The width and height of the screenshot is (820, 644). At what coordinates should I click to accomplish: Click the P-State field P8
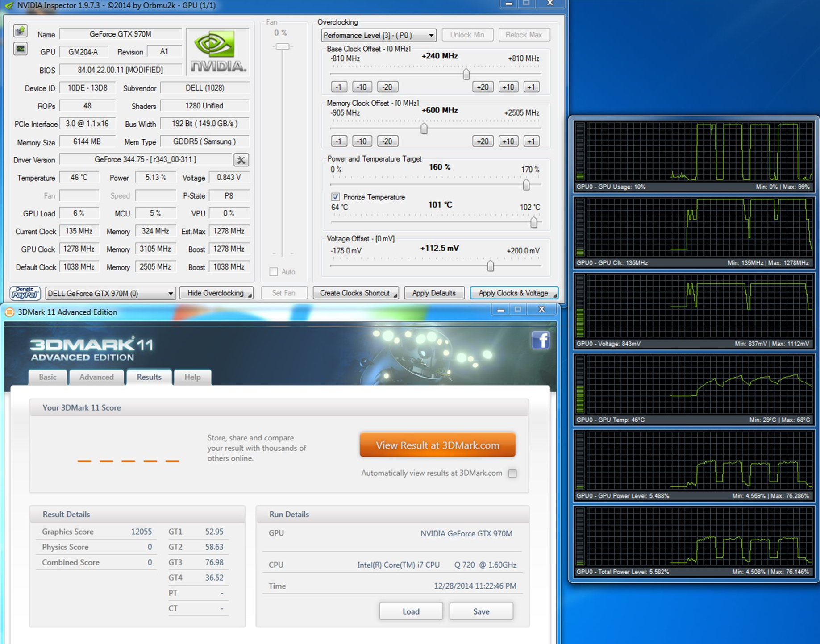[229, 195]
